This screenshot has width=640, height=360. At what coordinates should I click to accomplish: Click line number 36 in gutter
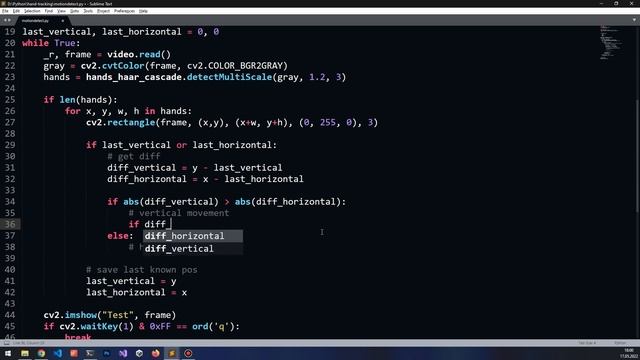(10, 224)
